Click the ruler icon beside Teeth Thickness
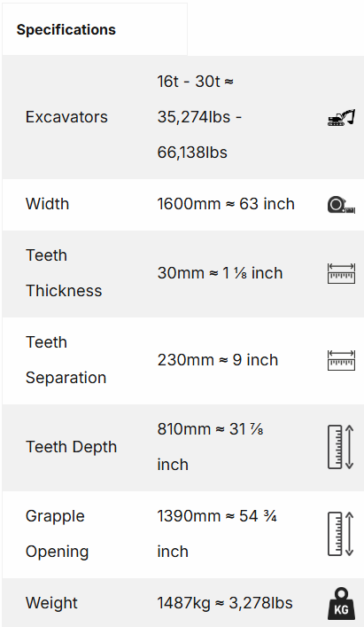The image size is (364, 627). click(x=341, y=273)
